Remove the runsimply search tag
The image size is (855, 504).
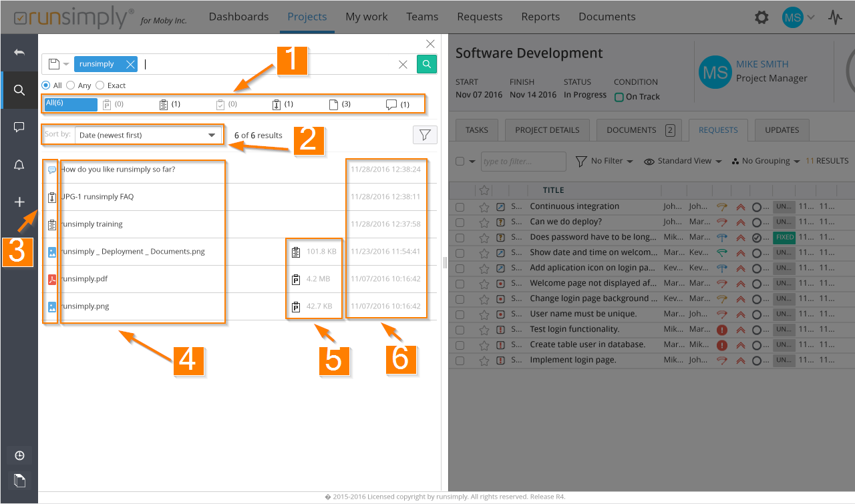(130, 64)
